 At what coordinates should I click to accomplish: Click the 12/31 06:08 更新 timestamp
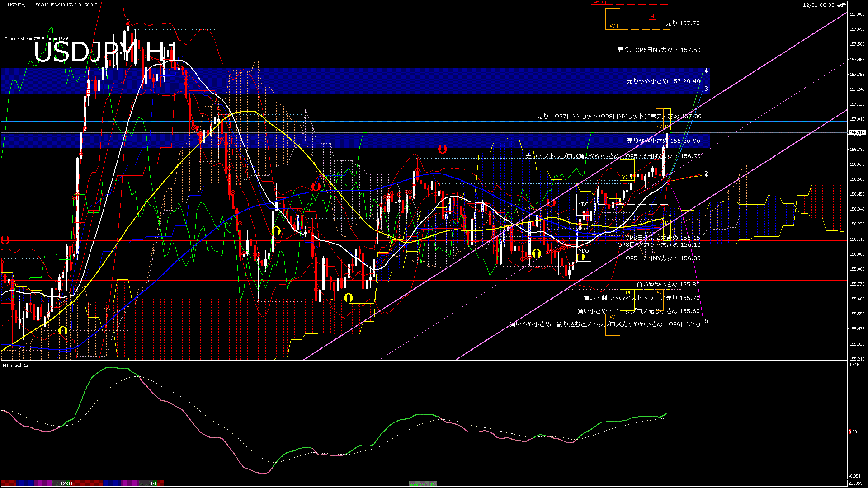[824, 5]
